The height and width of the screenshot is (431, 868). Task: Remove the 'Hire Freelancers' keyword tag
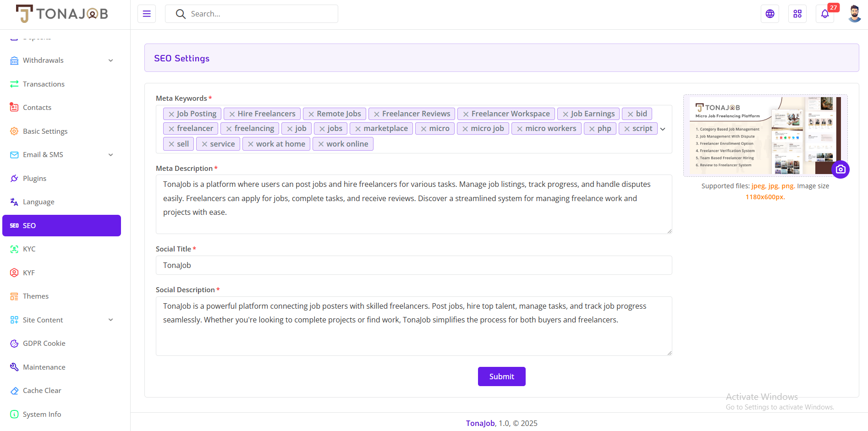coord(232,114)
